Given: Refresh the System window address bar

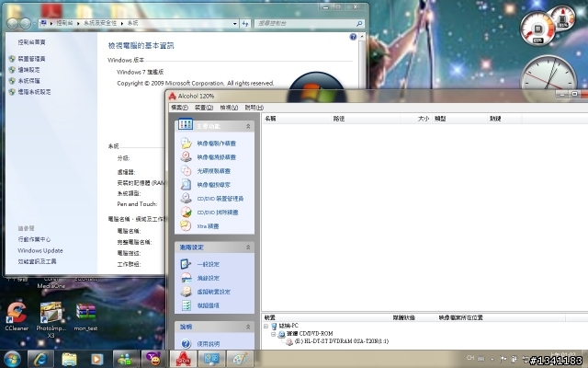Looking at the screenshot, I should pos(245,23).
